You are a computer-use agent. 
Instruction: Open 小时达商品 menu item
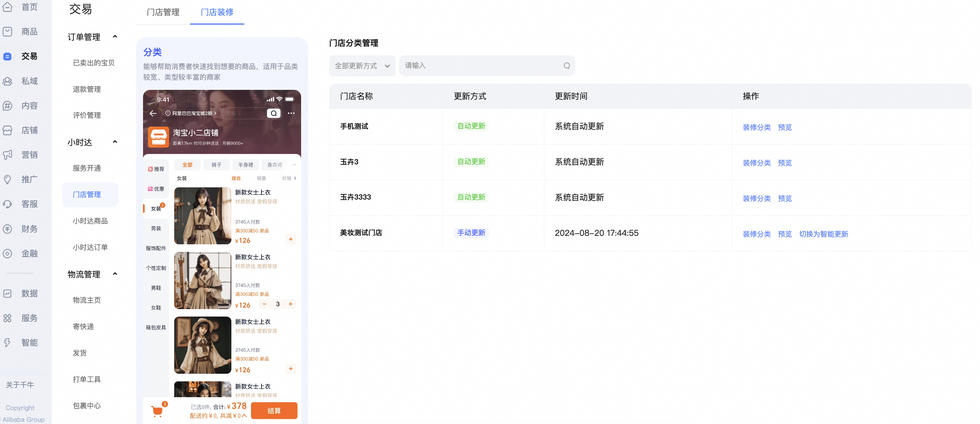click(x=90, y=221)
